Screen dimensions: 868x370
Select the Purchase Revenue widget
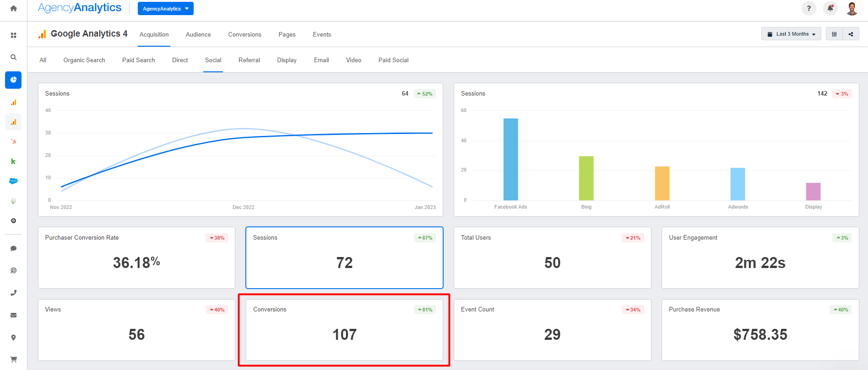(760, 330)
